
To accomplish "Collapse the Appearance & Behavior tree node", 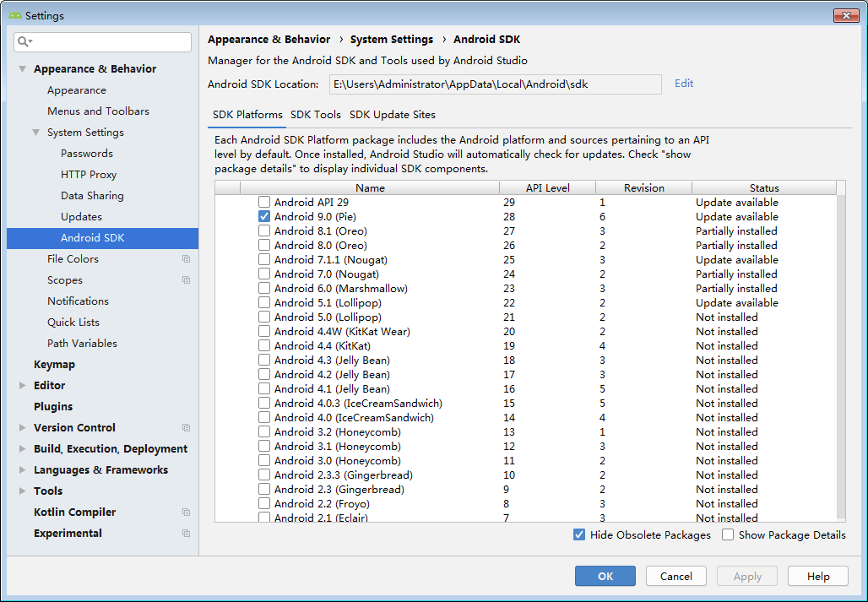I will pyautogui.click(x=22, y=69).
